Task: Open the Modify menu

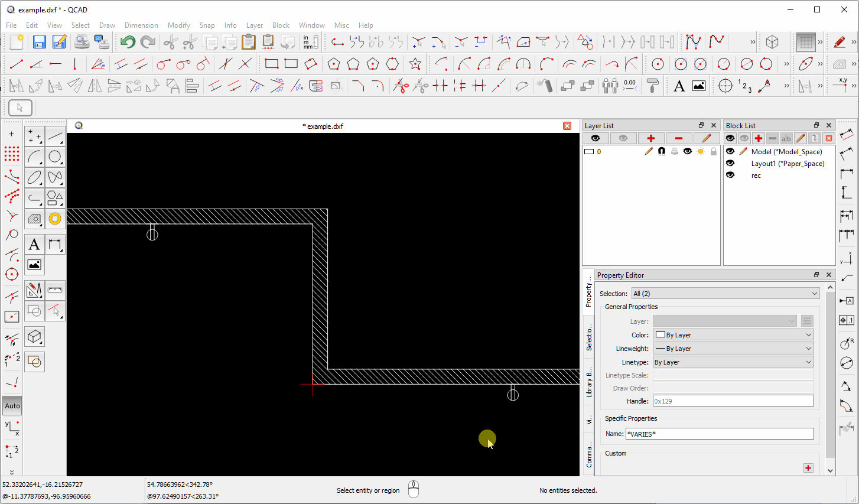Action: pyautogui.click(x=178, y=25)
